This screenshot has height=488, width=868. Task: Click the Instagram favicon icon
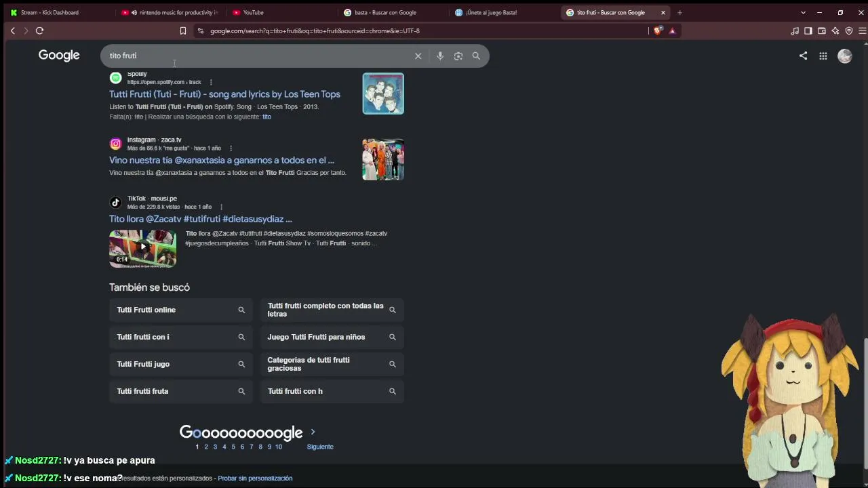coord(115,144)
